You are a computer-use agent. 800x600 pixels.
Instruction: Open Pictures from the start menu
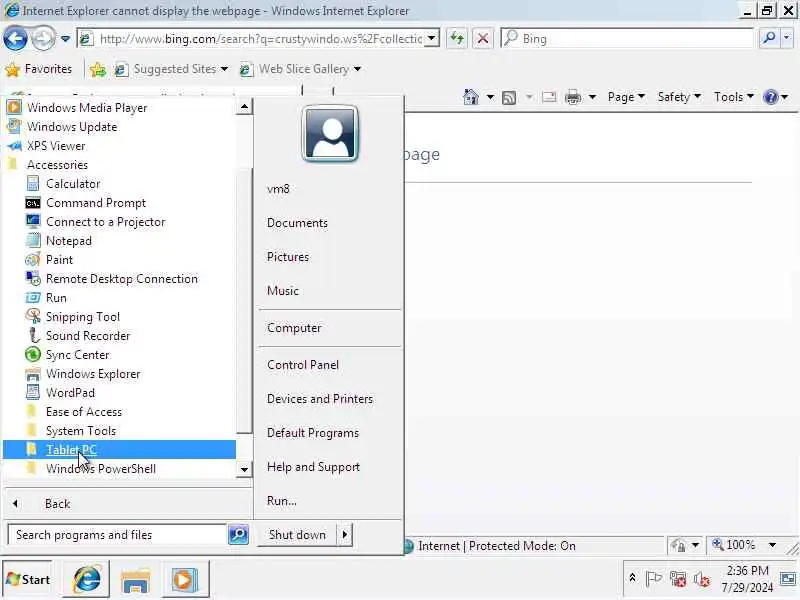coord(288,257)
